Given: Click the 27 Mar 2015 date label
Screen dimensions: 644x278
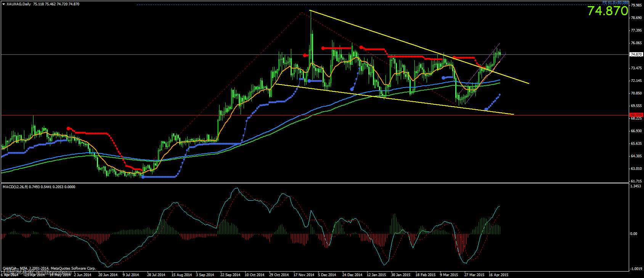Looking at the screenshot, I should tap(474, 275).
